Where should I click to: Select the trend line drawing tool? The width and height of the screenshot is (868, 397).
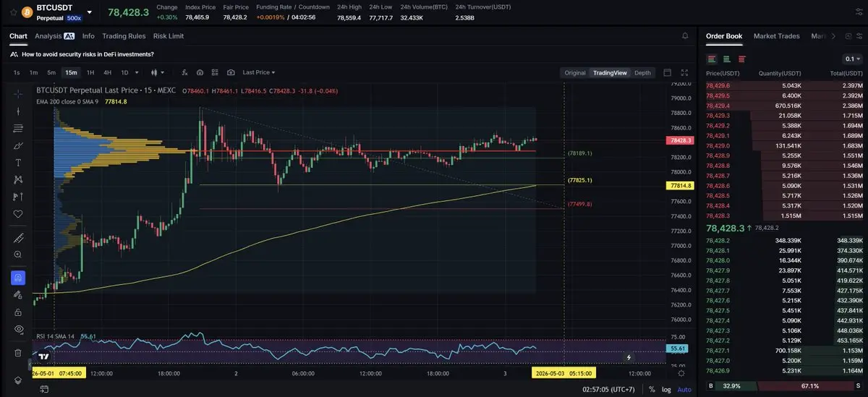tap(18, 111)
